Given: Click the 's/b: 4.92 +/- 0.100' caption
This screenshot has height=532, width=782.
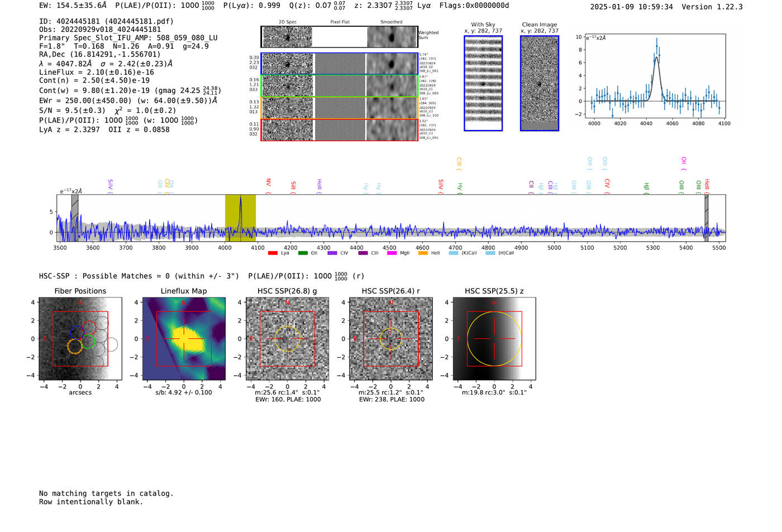Looking at the screenshot, I should pyautogui.click(x=184, y=392).
